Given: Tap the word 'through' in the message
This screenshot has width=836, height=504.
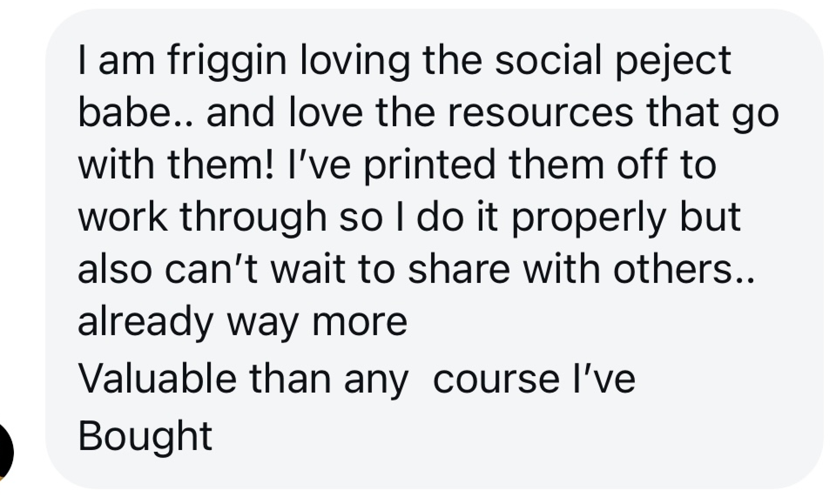Looking at the screenshot, I should 253,218.
